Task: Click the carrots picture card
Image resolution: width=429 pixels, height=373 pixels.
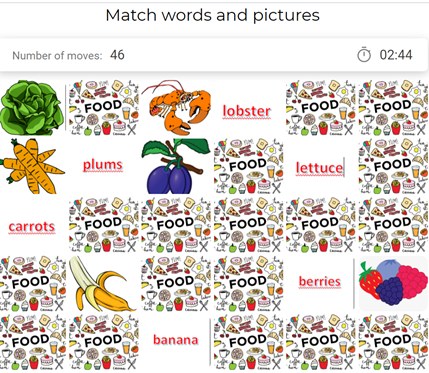Action: pos(33,166)
